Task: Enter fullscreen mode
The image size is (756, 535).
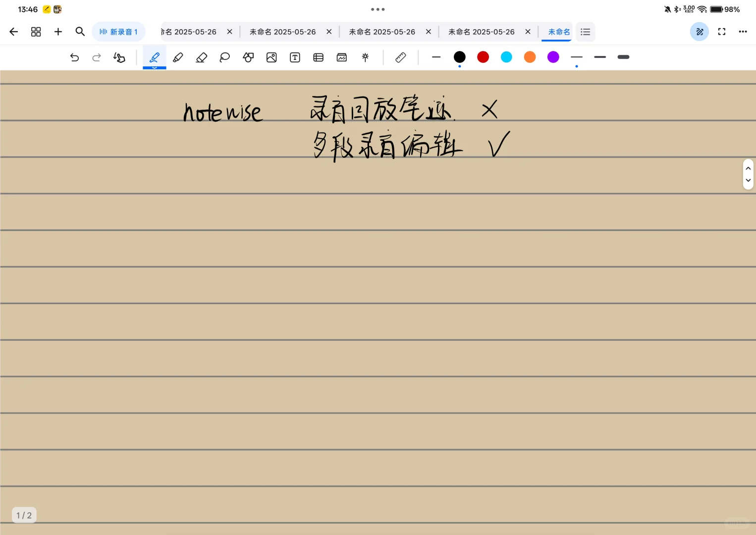Action: coord(722,31)
